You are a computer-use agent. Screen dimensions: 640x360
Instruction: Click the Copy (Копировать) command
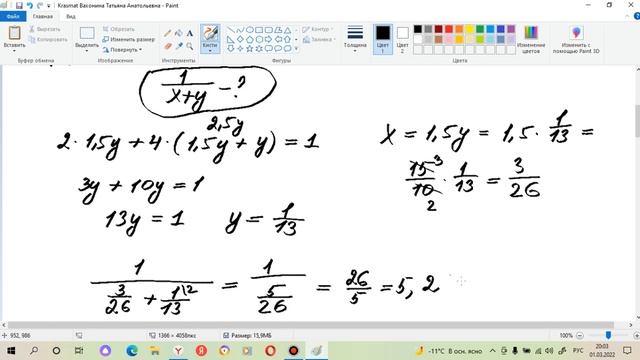[x=48, y=40]
